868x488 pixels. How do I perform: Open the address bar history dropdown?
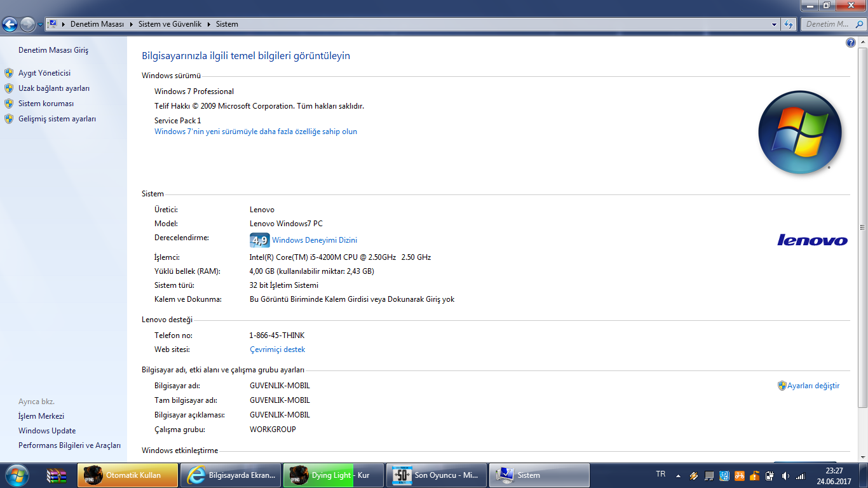pyautogui.click(x=774, y=24)
